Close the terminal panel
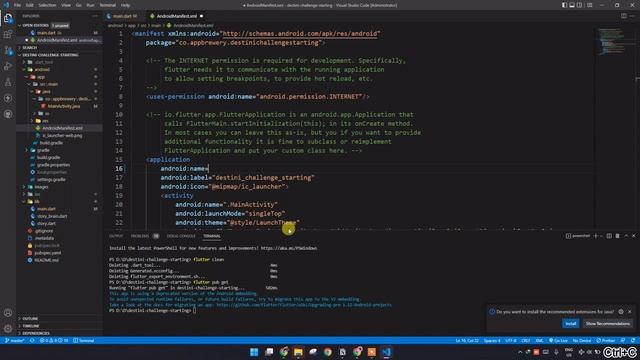The image size is (640, 360). pyautogui.click(x=634, y=236)
